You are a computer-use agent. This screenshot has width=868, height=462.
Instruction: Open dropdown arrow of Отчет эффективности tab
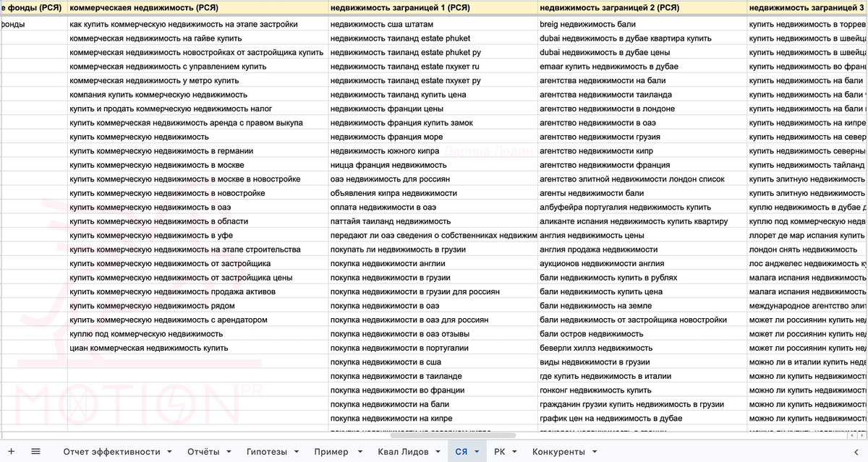[x=169, y=452]
